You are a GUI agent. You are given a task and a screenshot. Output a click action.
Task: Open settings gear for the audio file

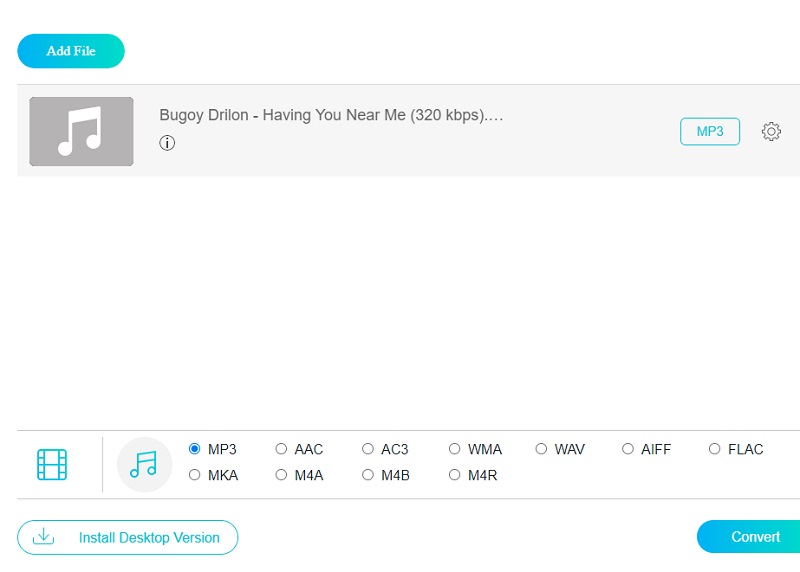pyautogui.click(x=771, y=131)
